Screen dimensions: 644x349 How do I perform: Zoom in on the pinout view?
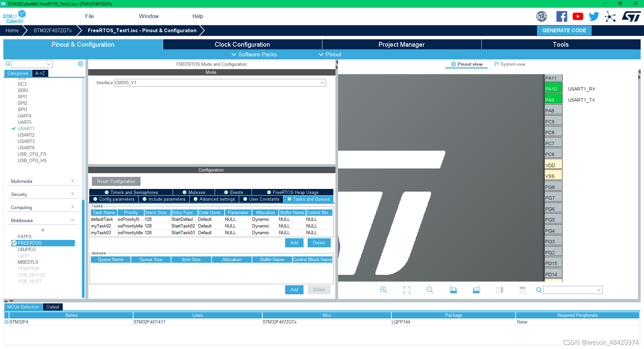pyautogui.click(x=384, y=290)
